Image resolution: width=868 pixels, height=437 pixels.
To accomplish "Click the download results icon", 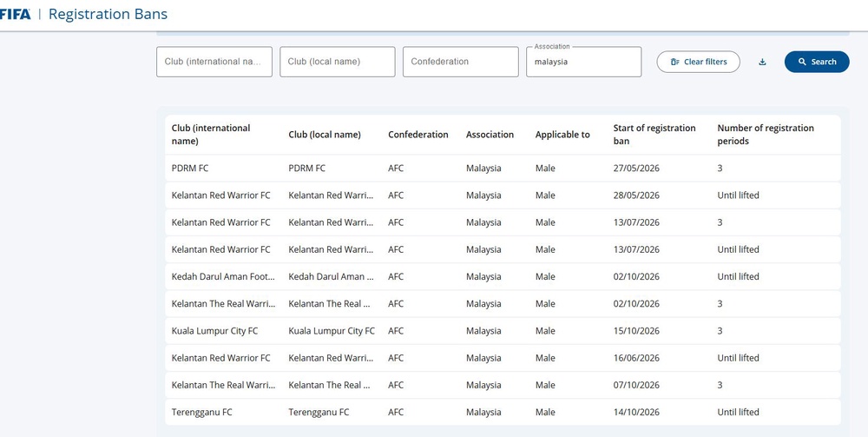I will coord(762,62).
